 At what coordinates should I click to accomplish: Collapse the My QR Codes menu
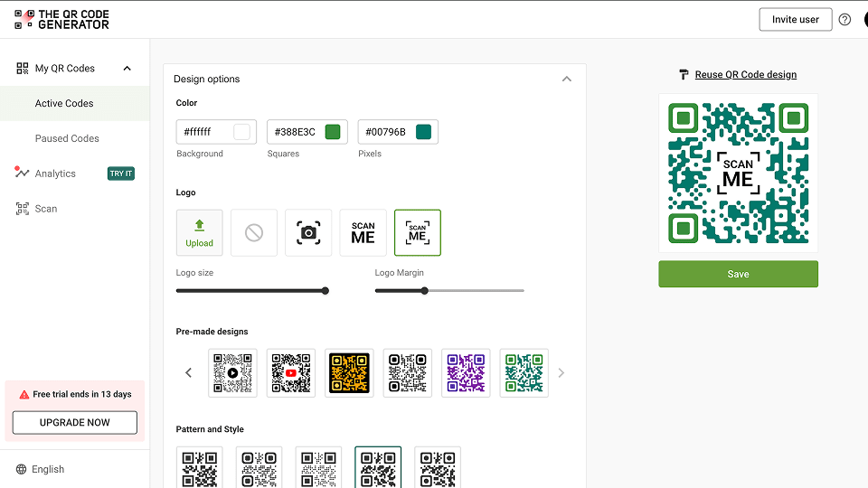tap(127, 69)
